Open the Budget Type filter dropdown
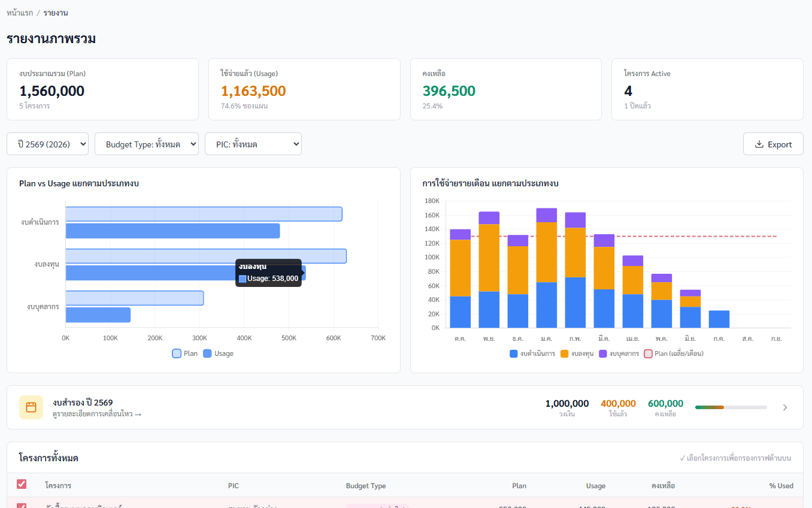The height and width of the screenshot is (508, 812). tap(147, 144)
